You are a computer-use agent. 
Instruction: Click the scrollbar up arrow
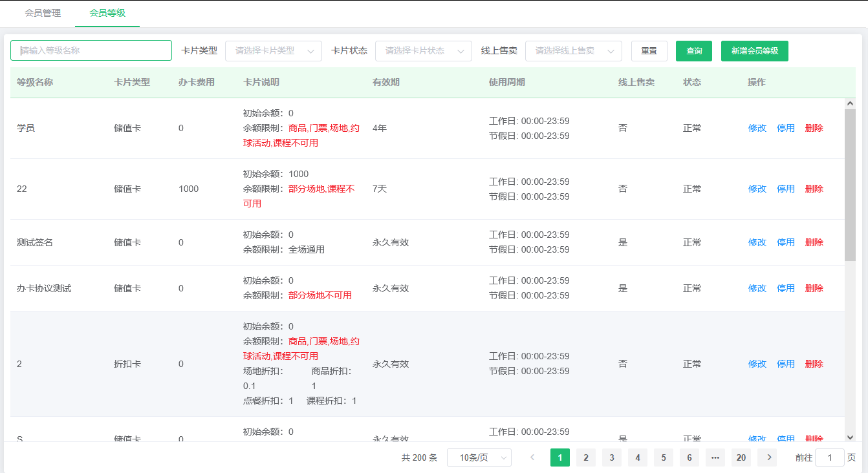[x=850, y=103]
